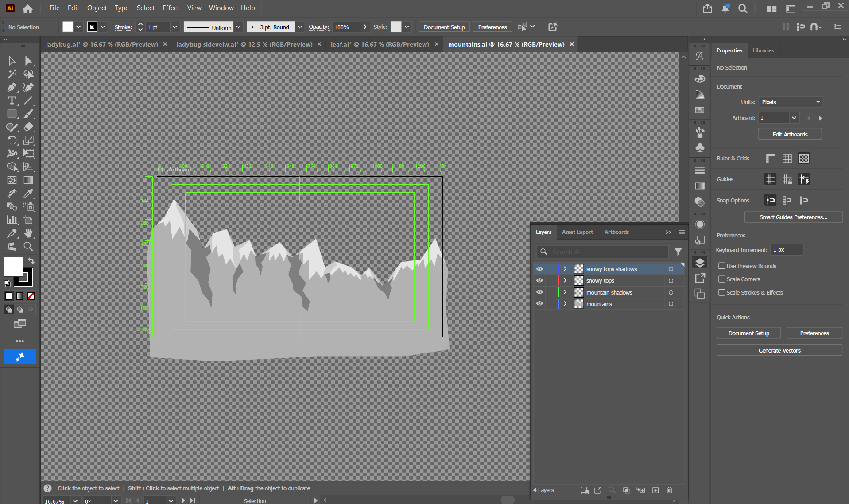Open the Window menu
This screenshot has width=849, height=504.
pyautogui.click(x=221, y=8)
